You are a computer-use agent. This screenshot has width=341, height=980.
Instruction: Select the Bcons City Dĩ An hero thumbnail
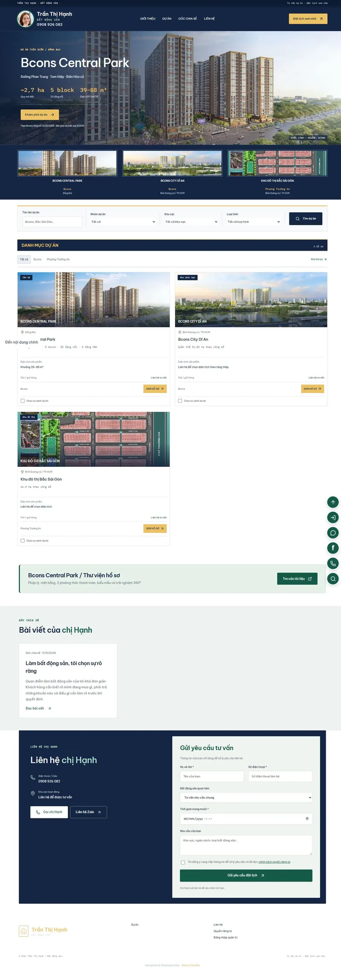172,163
